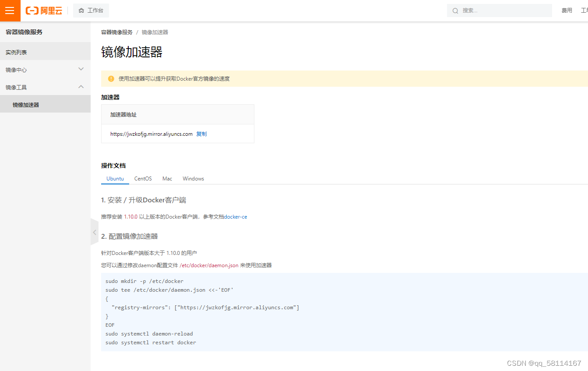Click 复制 to copy accelerator address
The image size is (588, 371).
pyautogui.click(x=201, y=134)
